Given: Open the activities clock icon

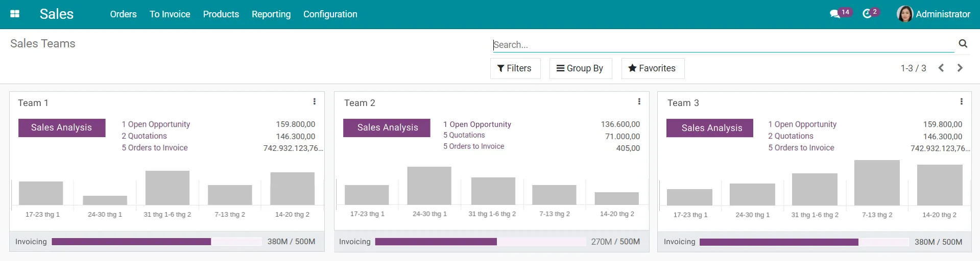Looking at the screenshot, I should coord(867,14).
